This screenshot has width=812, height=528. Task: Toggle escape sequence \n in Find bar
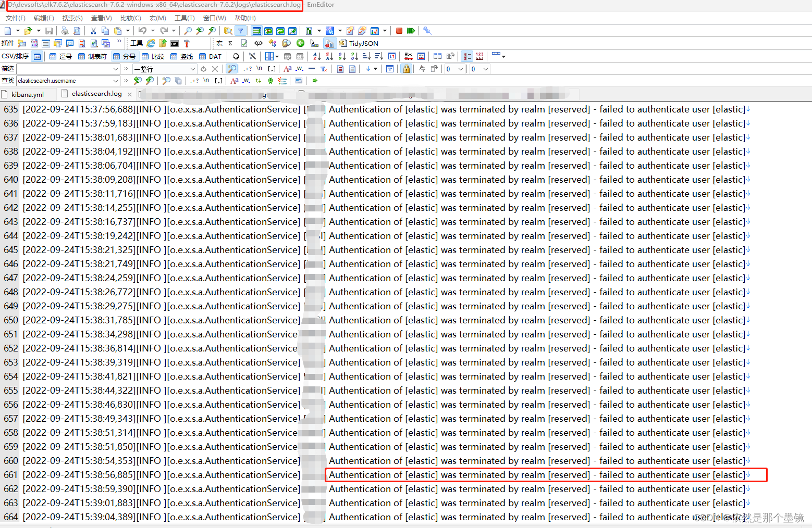coord(206,81)
